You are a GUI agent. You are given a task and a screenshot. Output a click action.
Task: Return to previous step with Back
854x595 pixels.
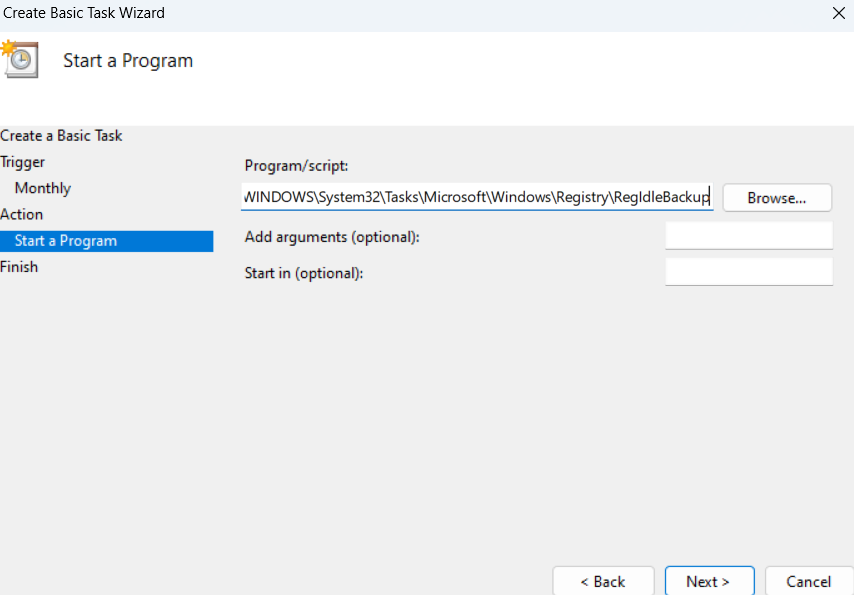point(603,581)
